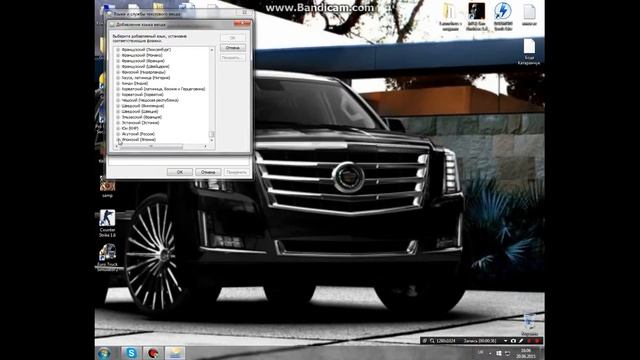Open the red round taskbar application

153,353
